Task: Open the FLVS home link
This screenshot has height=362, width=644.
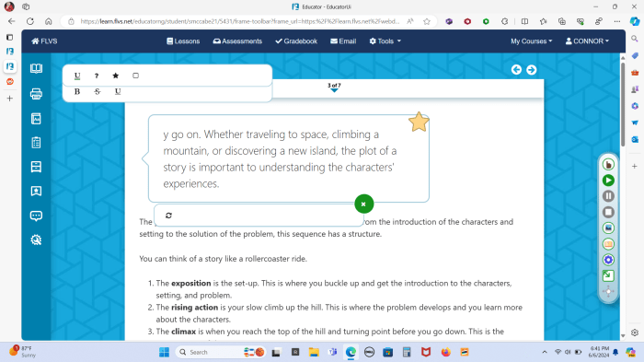Action: 44,41
